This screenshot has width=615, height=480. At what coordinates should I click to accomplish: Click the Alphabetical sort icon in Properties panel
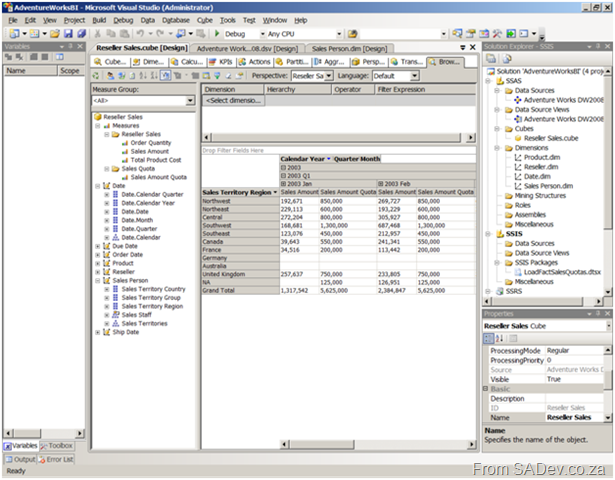point(499,338)
